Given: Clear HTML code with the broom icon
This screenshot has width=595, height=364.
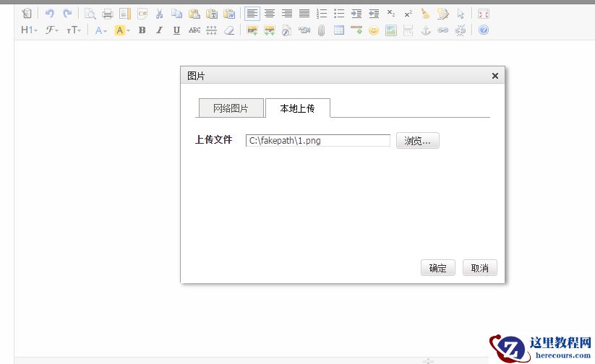Looking at the screenshot, I should pos(426,14).
